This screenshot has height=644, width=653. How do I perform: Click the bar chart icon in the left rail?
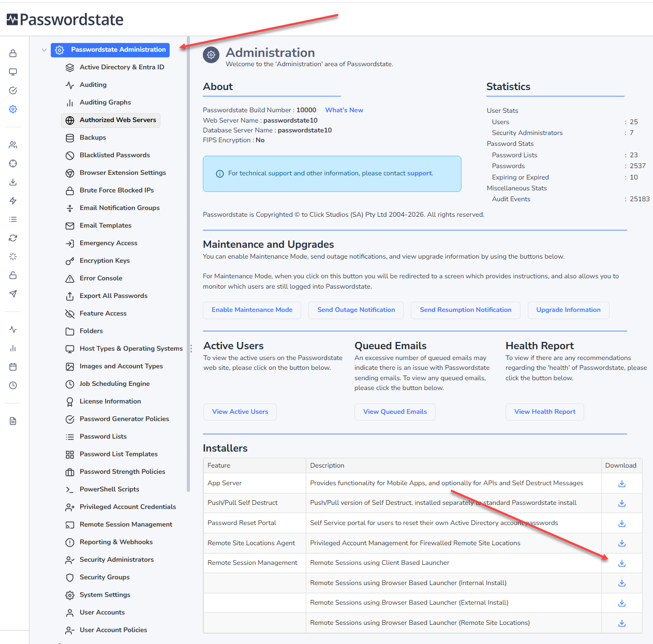[13, 348]
